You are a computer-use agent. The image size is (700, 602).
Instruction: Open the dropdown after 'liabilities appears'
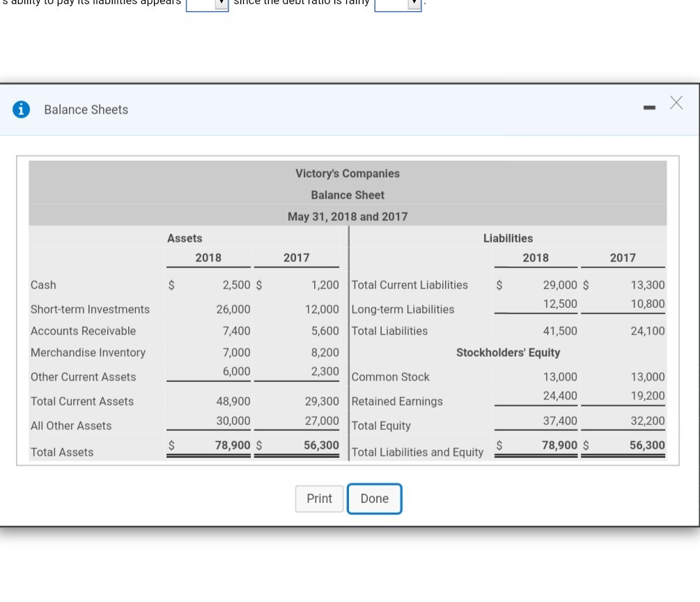207,4
